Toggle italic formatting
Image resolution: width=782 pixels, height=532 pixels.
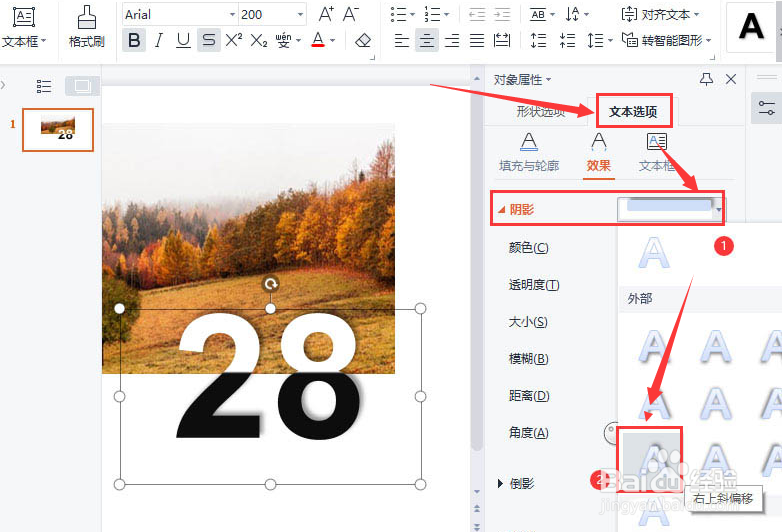coord(159,40)
